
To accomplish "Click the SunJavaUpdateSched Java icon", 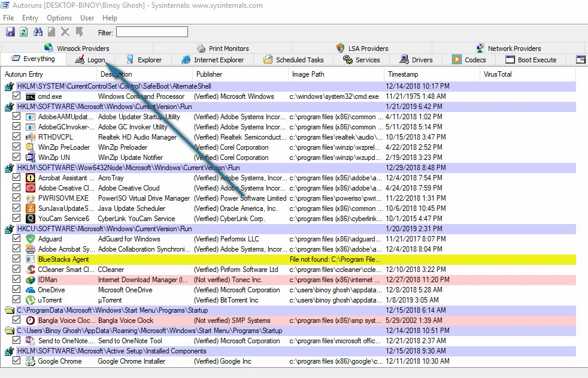I will pos(31,208).
